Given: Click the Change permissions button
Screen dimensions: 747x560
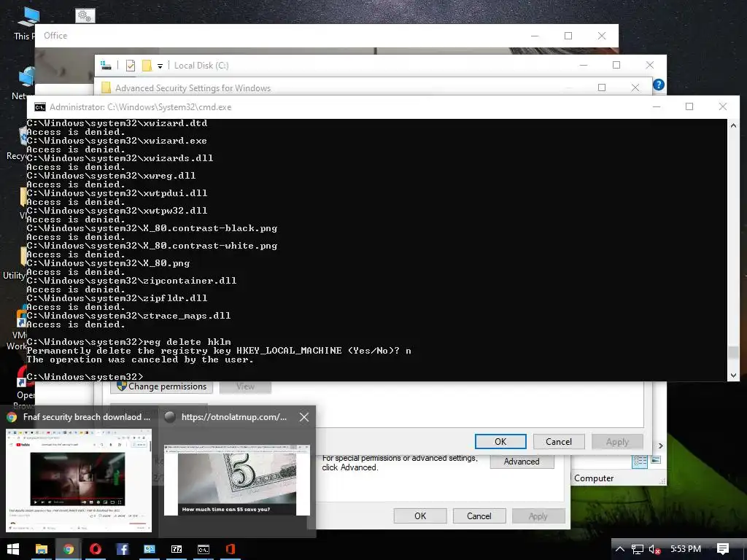Looking at the screenshot, I should 161,386.
